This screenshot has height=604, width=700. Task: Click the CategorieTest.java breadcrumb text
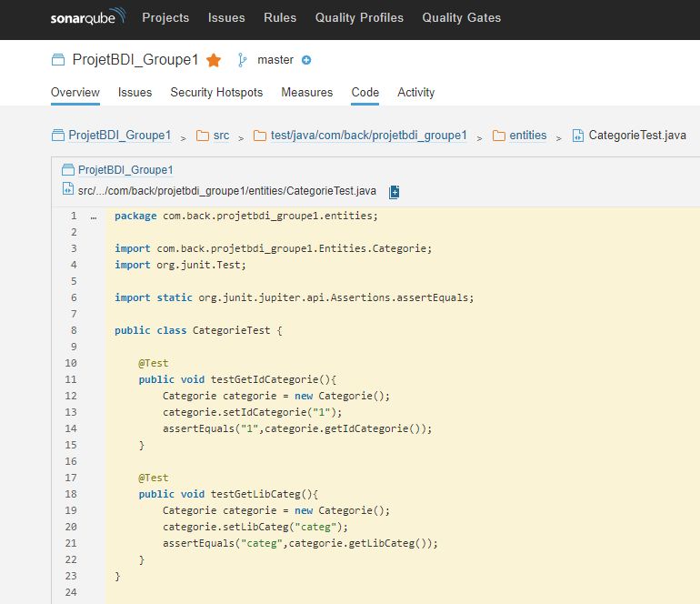tap(637, 135)
